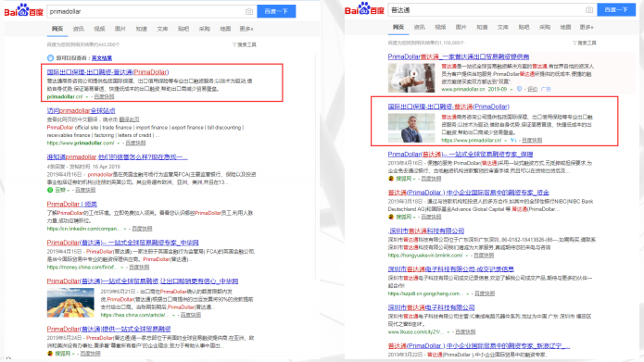Screen dimensions: 644x362
Task: Click the businessman thumbnail in right results
Action: (411, 128)
